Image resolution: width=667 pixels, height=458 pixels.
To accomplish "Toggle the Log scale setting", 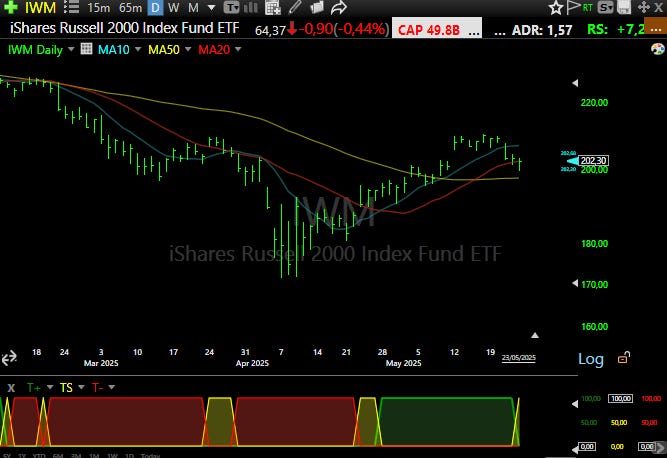I will 590,359.
